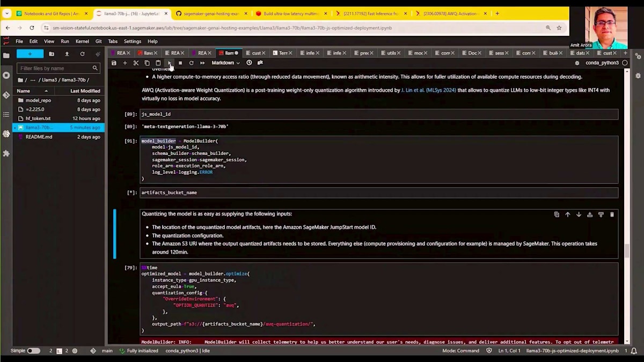Run the selected cell and advance
644x362 pixels.
(x=169, y=63)
